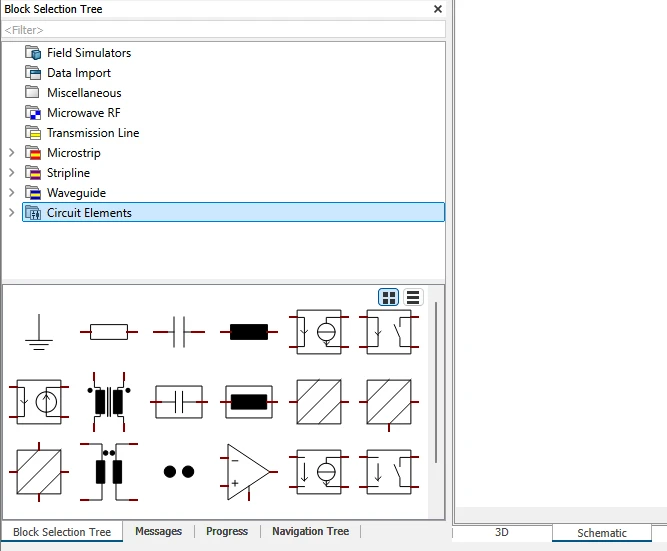Screen dimensions: 667x551
Task: Open the Progress tab
Action: 227,531
